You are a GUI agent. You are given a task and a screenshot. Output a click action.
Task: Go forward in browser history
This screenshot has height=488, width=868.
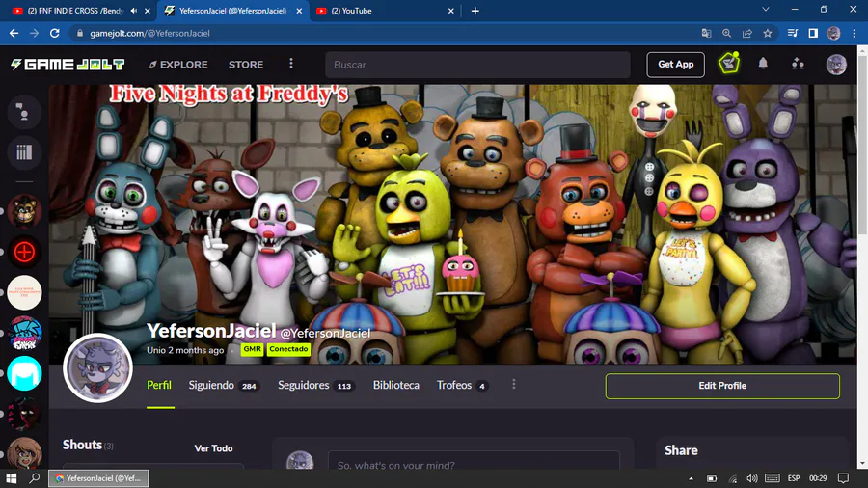coord(35,33)
